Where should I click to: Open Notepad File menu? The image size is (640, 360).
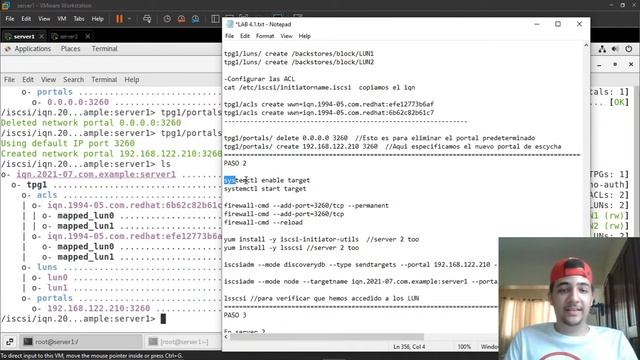229,36
